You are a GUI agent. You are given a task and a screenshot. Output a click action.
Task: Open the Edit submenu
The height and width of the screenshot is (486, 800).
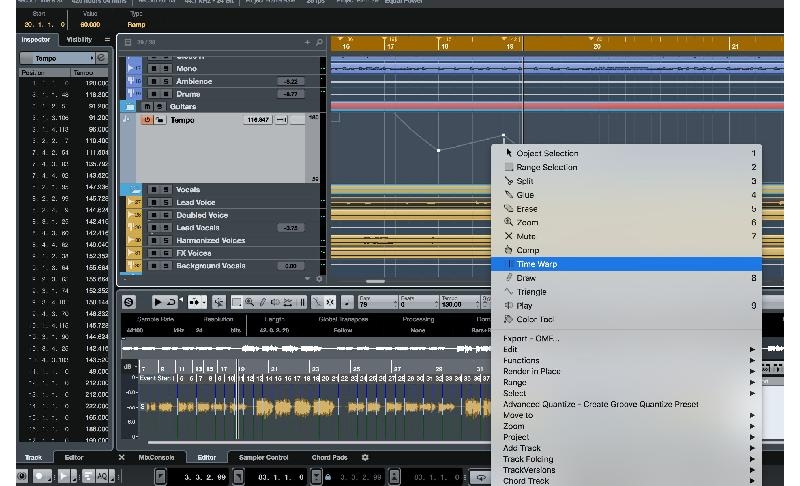626,349
